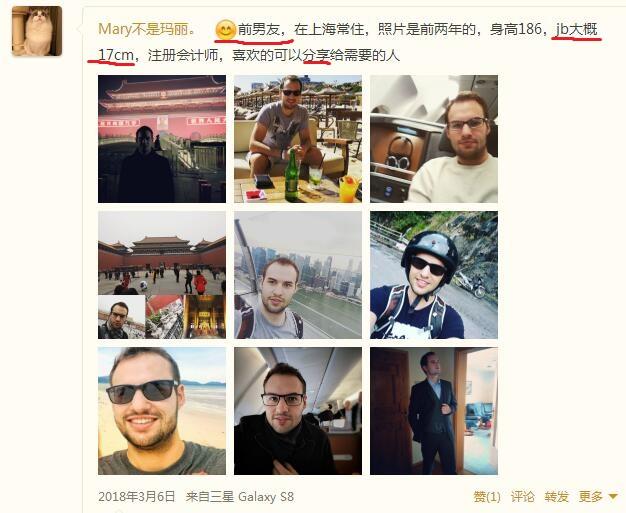Screen dimensions: 626x513
Task: Open the Forbidden City collage photo
Action: point(162,275)
